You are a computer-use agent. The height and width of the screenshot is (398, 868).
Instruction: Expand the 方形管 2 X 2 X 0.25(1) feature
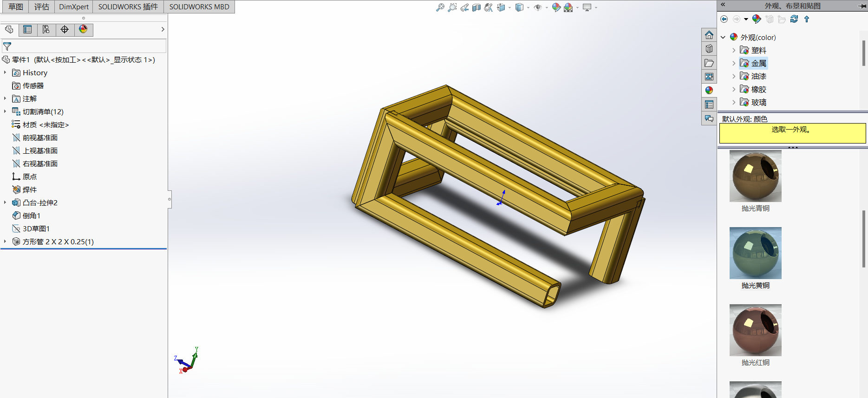tap(5, 241)
